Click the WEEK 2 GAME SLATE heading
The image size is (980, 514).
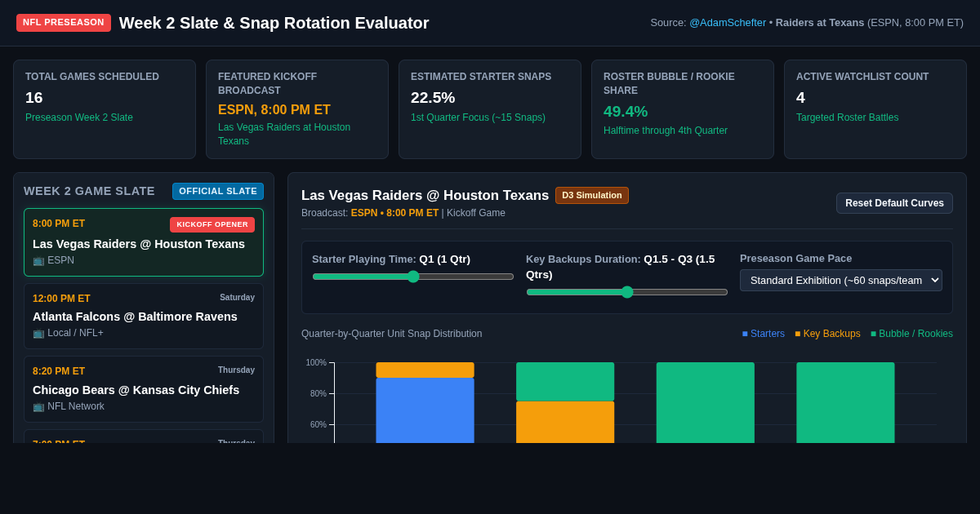coord(89,191)
